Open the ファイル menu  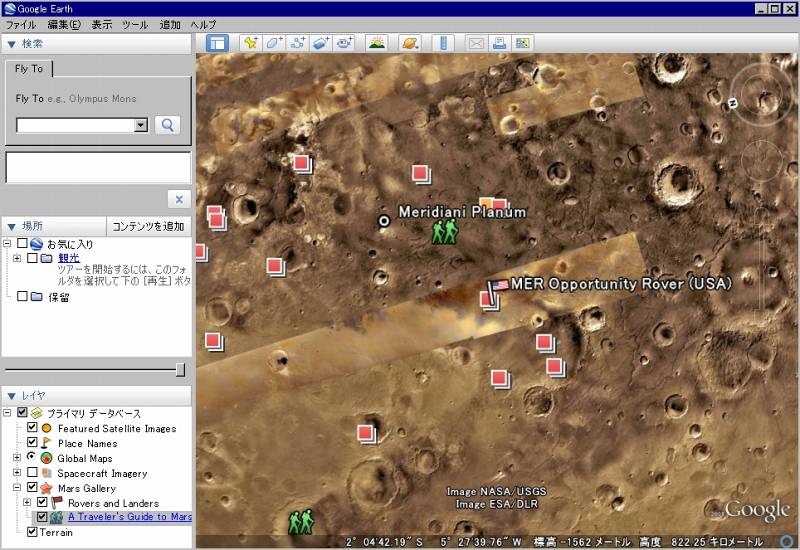[x=20, y=24]
